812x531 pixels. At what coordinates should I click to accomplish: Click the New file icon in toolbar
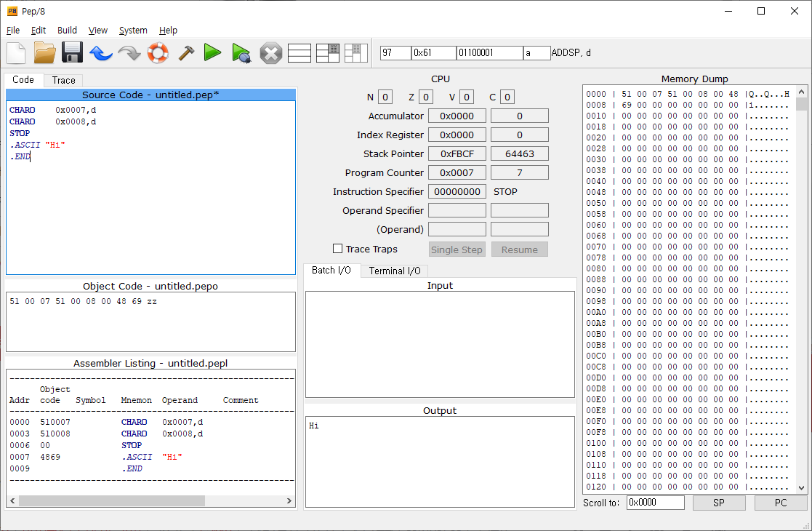tap(16, 53)
